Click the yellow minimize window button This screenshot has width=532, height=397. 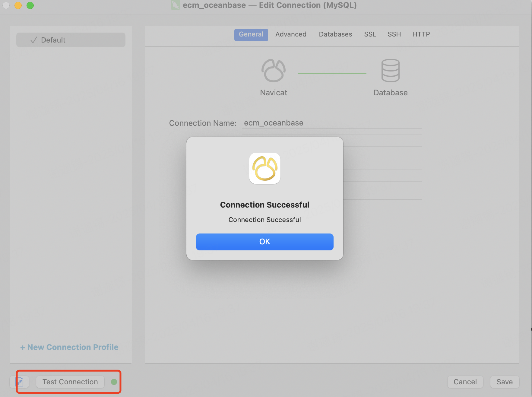[18, 5]
